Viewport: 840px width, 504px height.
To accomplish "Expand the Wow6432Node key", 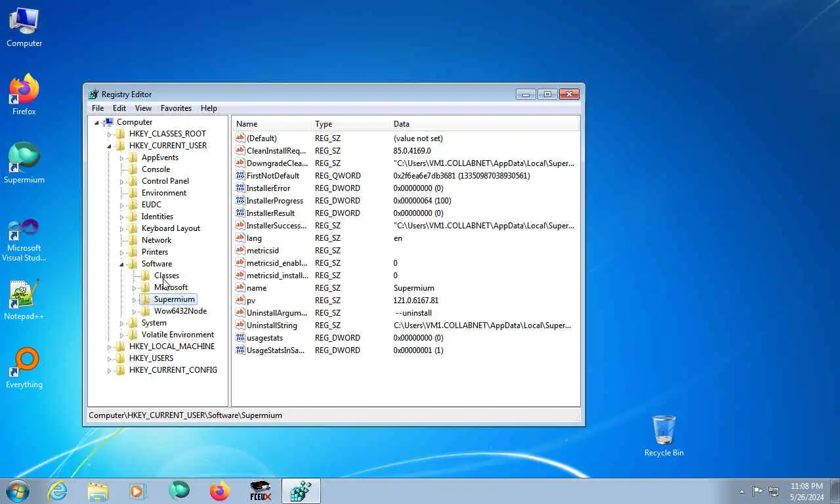I will click(x=134, y=311).
